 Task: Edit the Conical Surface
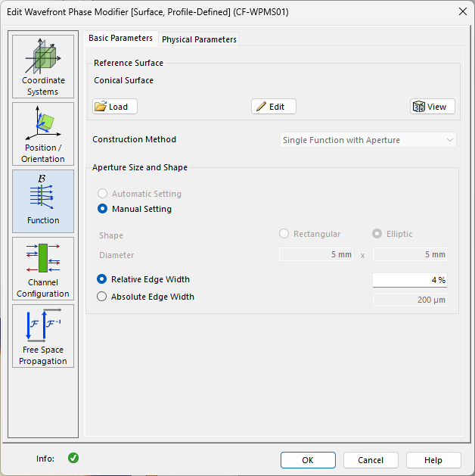point(274,107)
